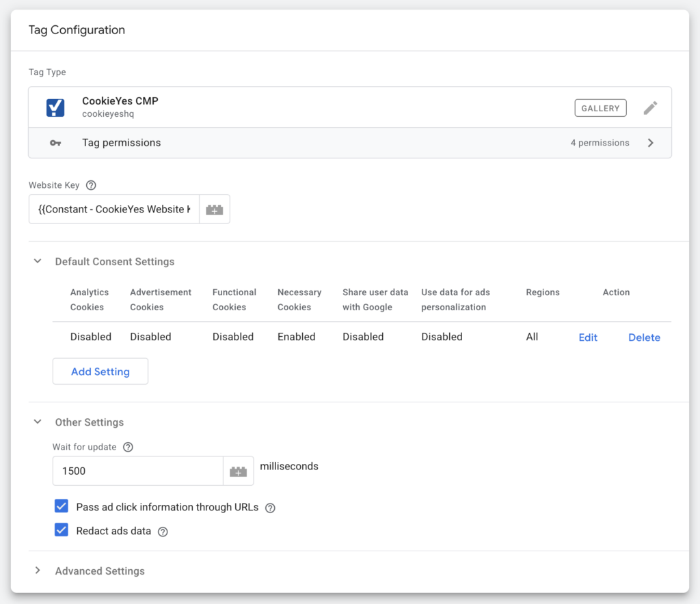Click the Tag Type label
Screen dimensions: 700x604
[47, 72]
